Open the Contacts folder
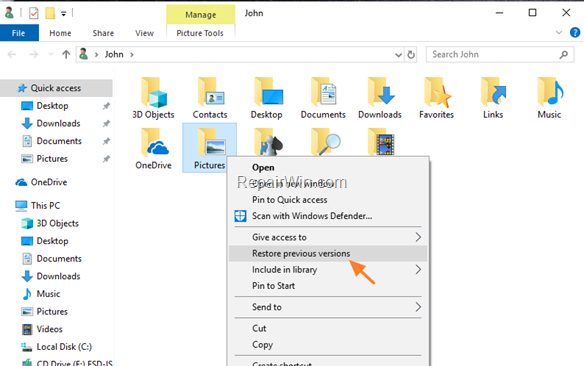Viewport: 584px width, 366px height. (x=210, y=98)
